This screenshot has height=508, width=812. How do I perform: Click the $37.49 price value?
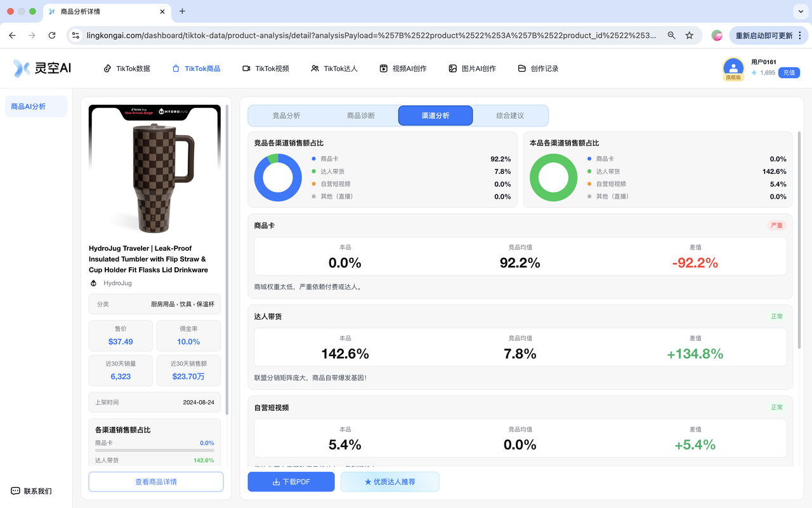click(x=121, y=342)
